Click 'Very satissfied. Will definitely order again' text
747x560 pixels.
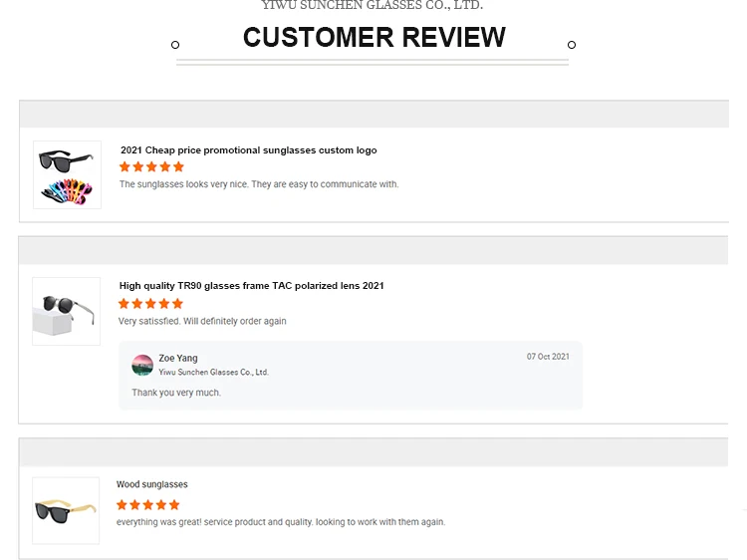[202, 322]
